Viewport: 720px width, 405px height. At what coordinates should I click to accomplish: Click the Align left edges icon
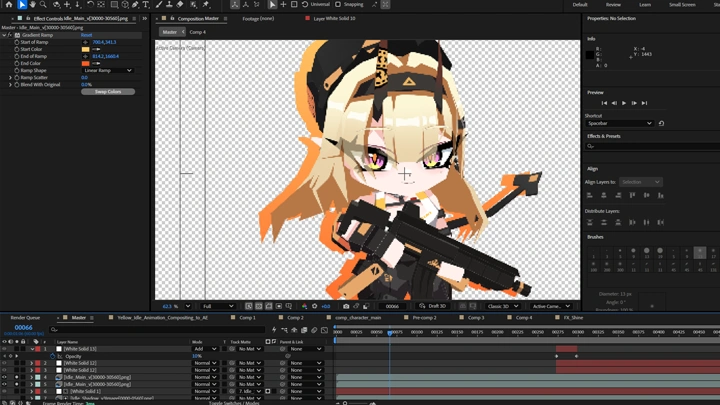(x=590, y=195)
